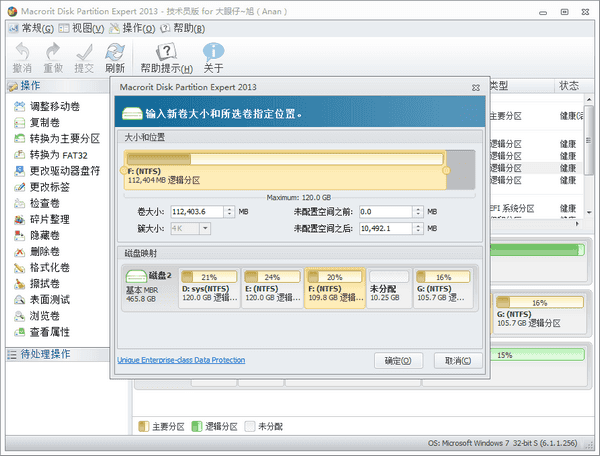Select Surface Test (表面测试) operation
This screenshot has width=600, height=456.
point(42,300)
